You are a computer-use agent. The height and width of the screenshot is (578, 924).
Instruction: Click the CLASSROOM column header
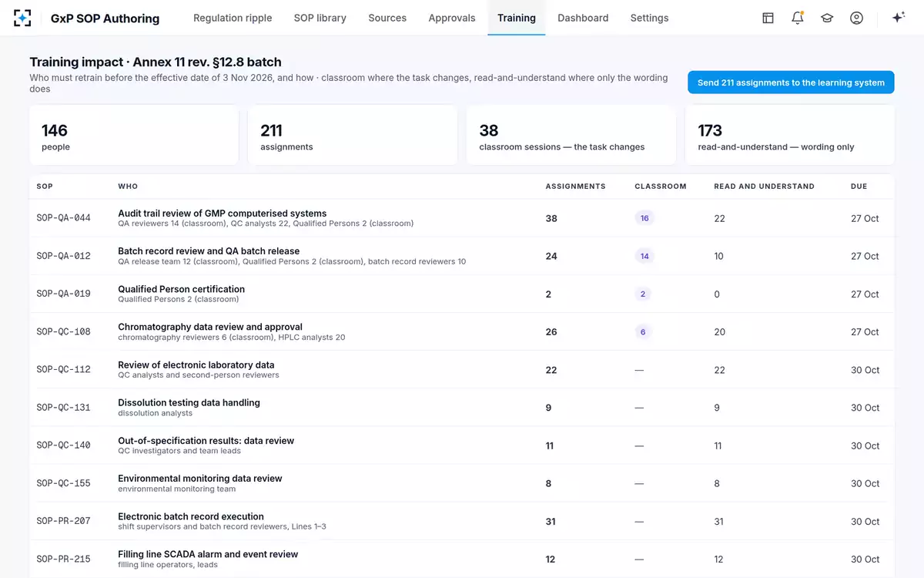point(661,187)
